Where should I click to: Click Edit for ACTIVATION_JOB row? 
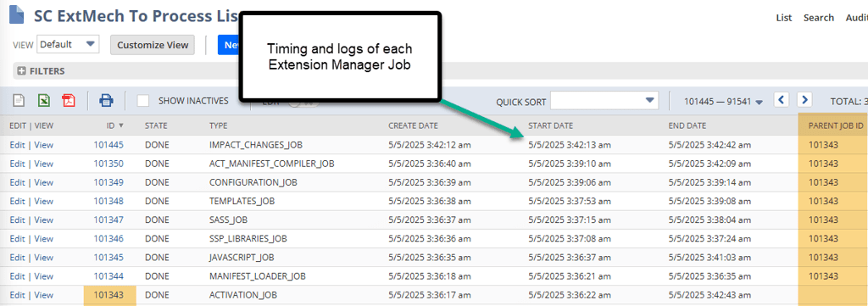[x=17, y=295]
